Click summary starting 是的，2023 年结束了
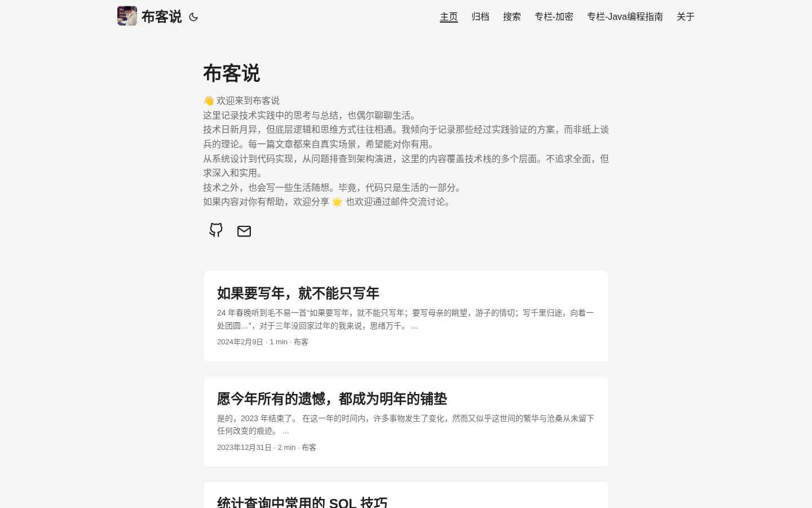Image resolution: width=812 pixels, height=508 pixels. tap(405, 424)
